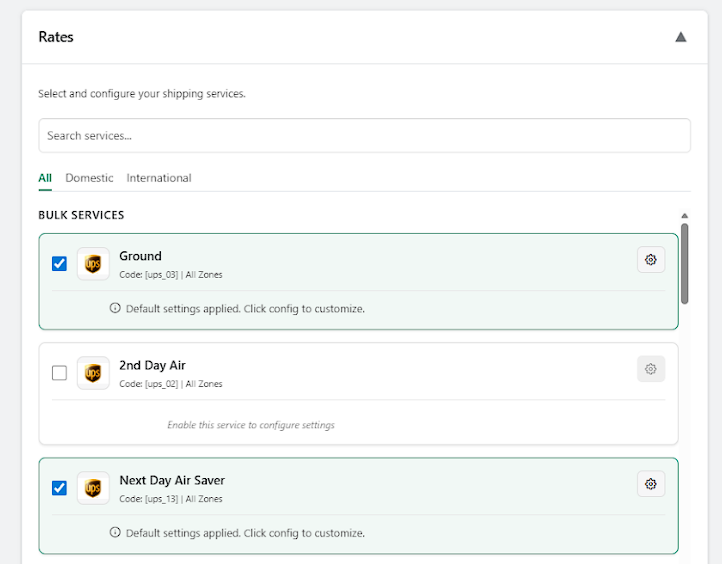The height and width of the screenshot is (564, 722).
Task: Uncheck the Ground service checkbox
Action: point(59,264)
